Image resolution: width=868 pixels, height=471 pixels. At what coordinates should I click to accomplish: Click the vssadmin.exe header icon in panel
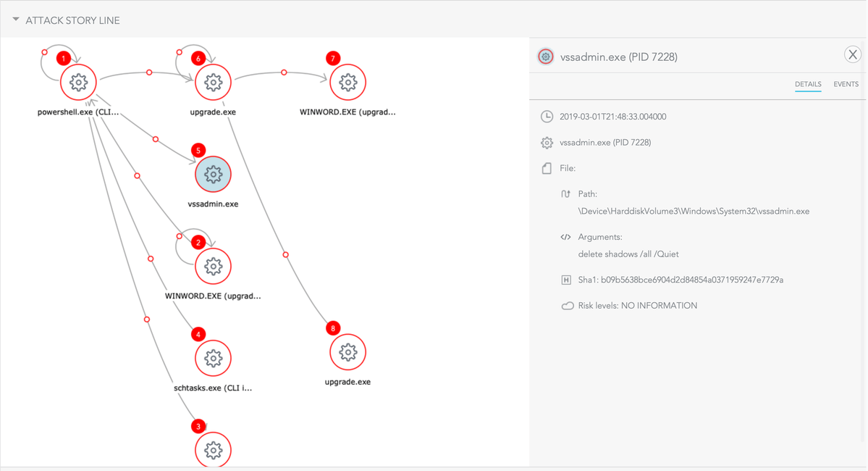pyautogui.click(x=546, y=57)
